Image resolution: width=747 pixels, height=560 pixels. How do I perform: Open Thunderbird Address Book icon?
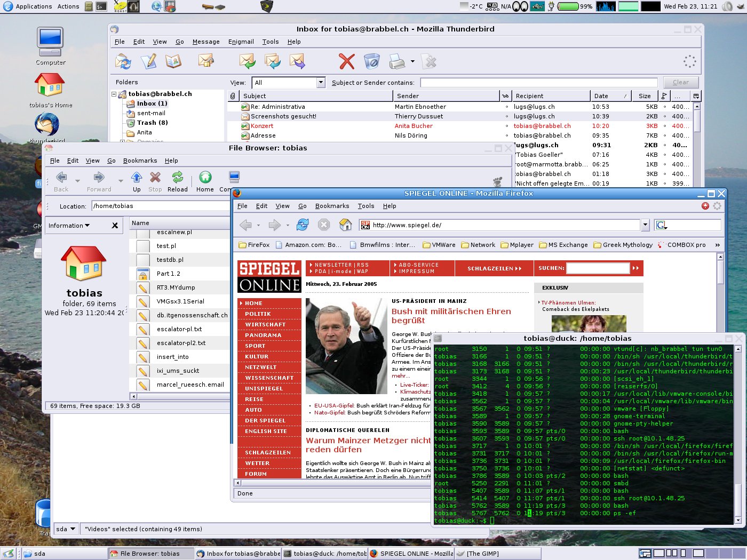click(x=173, y=62)
